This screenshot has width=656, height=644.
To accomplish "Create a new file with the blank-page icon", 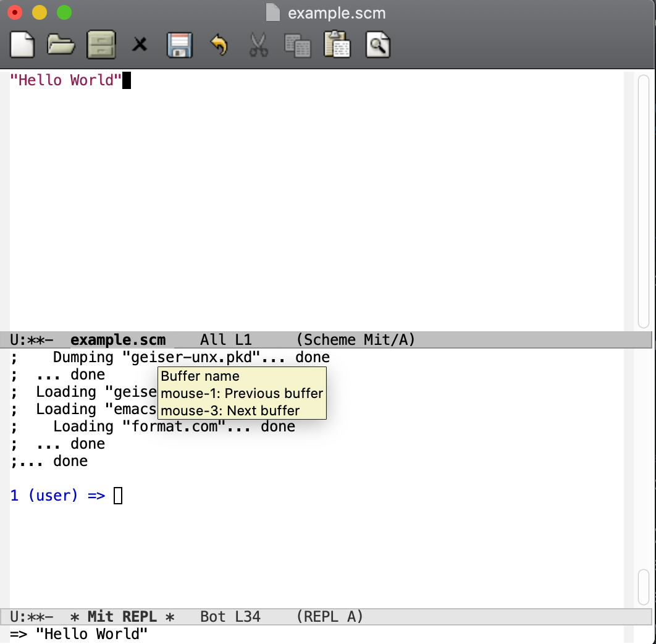I will [x=22, y=44].
